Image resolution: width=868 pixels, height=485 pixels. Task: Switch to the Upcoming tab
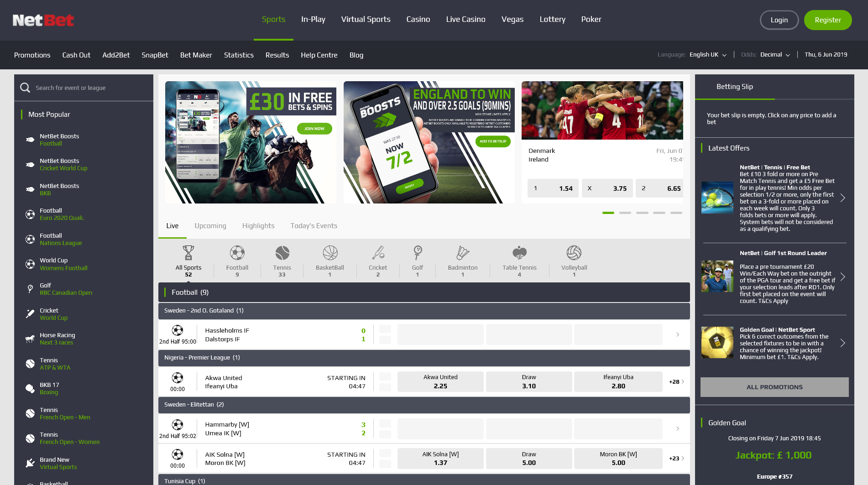[210, 226]
